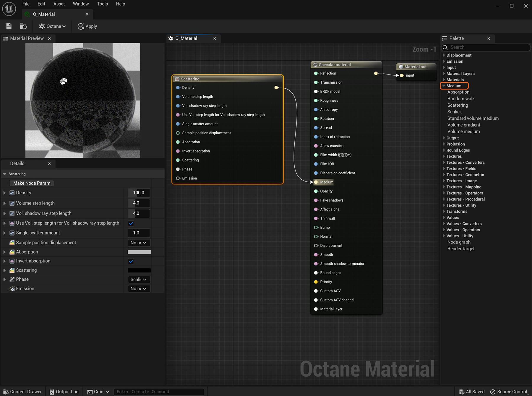
Task: Click the Save asset floppy icon
Action: 9,26
